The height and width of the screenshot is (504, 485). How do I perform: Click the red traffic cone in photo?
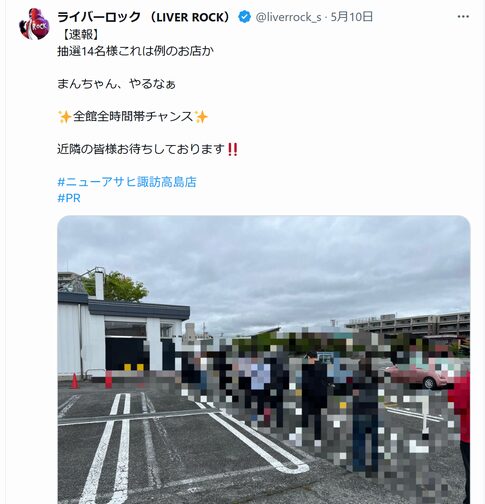tap(75, 381)
